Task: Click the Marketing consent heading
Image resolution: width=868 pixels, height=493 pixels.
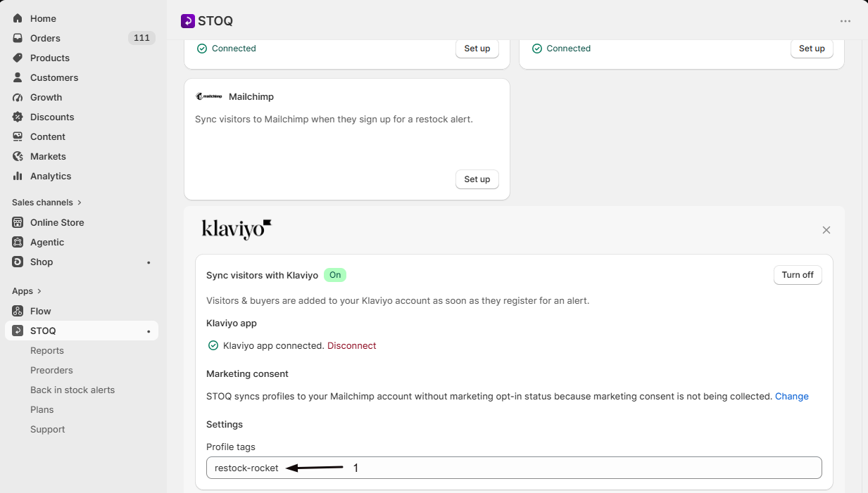Action: tap(247, 373)
